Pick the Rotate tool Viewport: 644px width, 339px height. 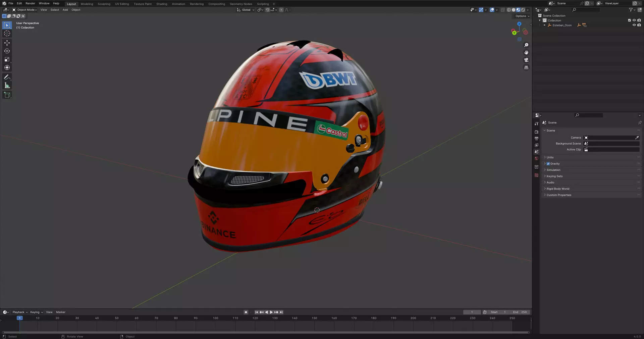click(x=7, y=51)
